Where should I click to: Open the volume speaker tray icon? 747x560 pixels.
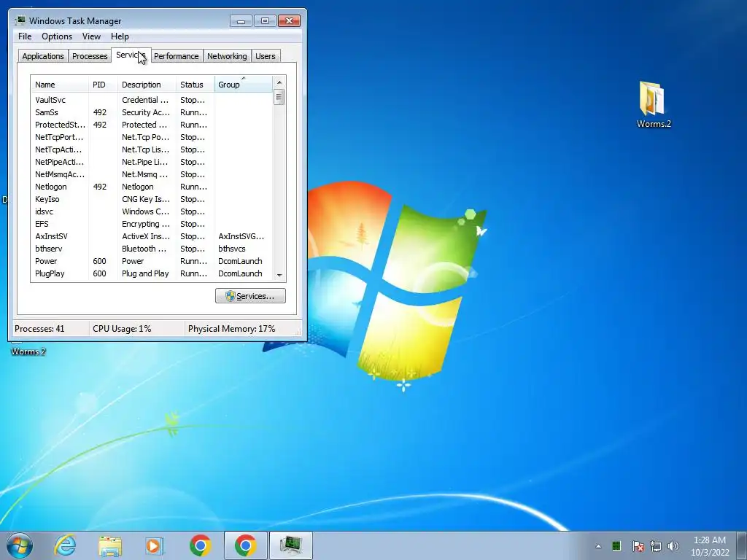pos(673,546)
